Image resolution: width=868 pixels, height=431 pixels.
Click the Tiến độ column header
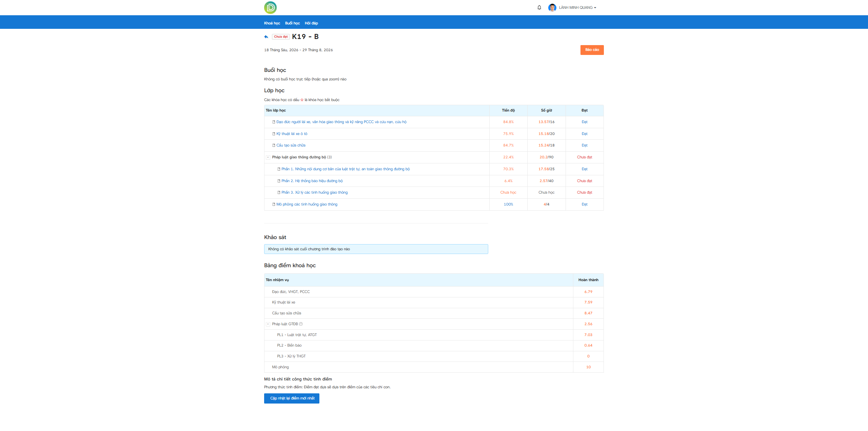click(508, 111)
